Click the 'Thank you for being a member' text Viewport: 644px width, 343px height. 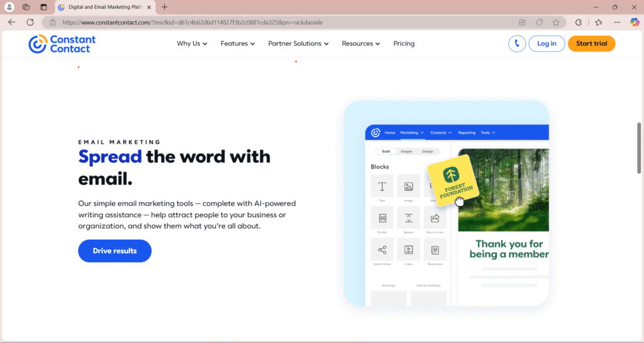click(x=509, y=249)
